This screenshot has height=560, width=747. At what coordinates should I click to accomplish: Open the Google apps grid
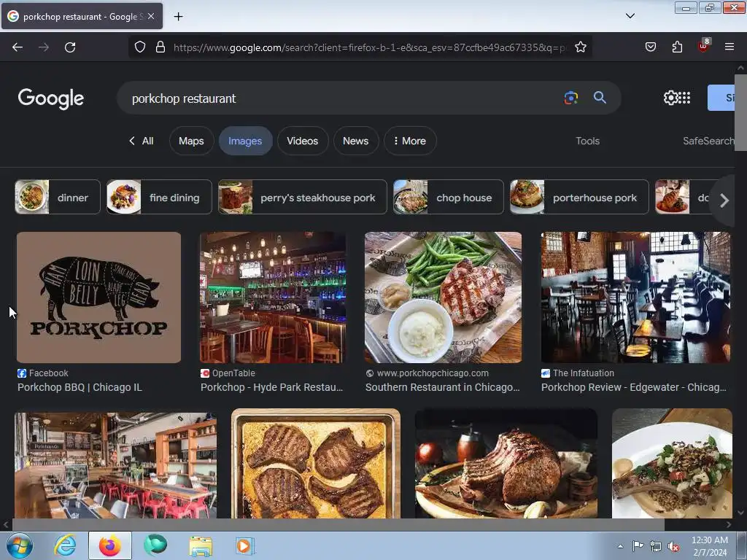pos(684,98)
